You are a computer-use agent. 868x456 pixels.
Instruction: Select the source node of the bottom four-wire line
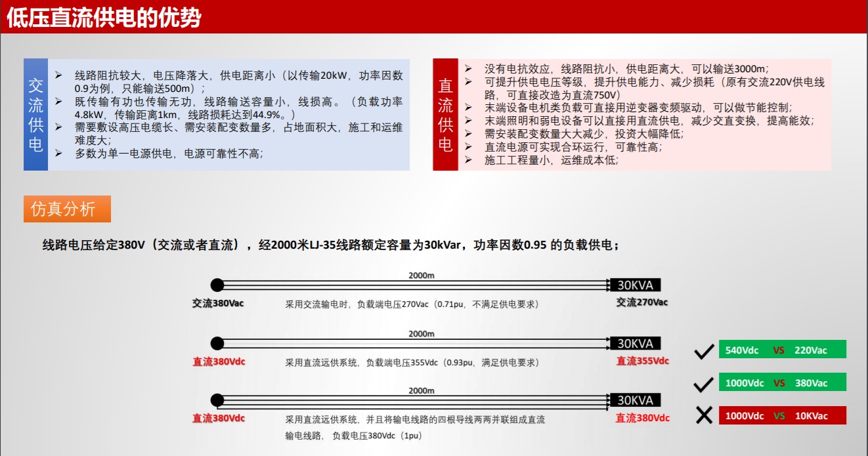coord(217,400)
